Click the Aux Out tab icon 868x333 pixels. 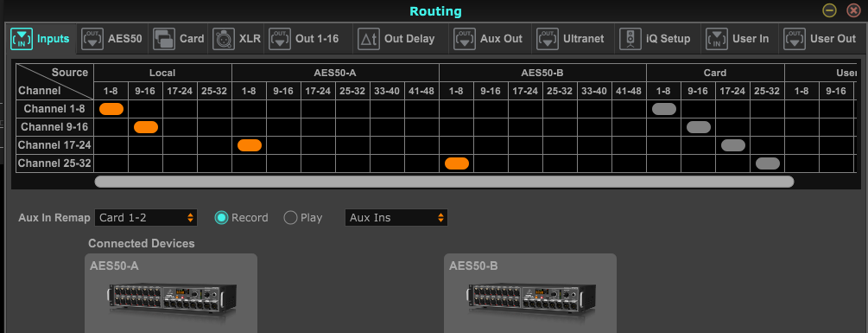pos(465,39)
